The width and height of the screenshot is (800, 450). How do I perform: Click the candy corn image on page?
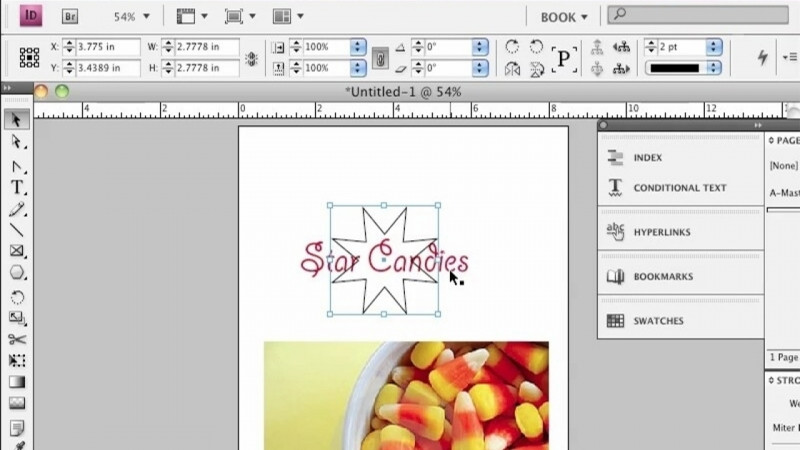point(406,395)
